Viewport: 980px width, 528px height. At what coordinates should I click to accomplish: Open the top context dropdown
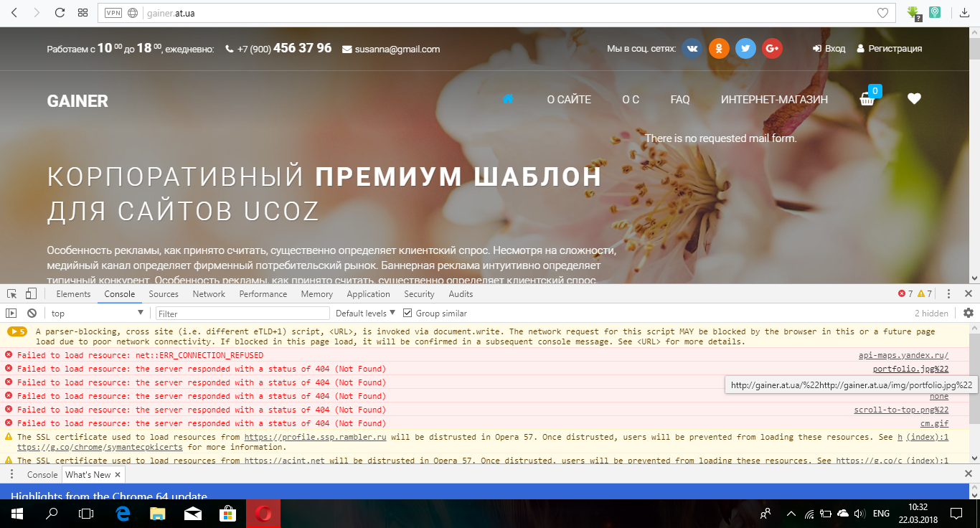[x=97, y=313]
